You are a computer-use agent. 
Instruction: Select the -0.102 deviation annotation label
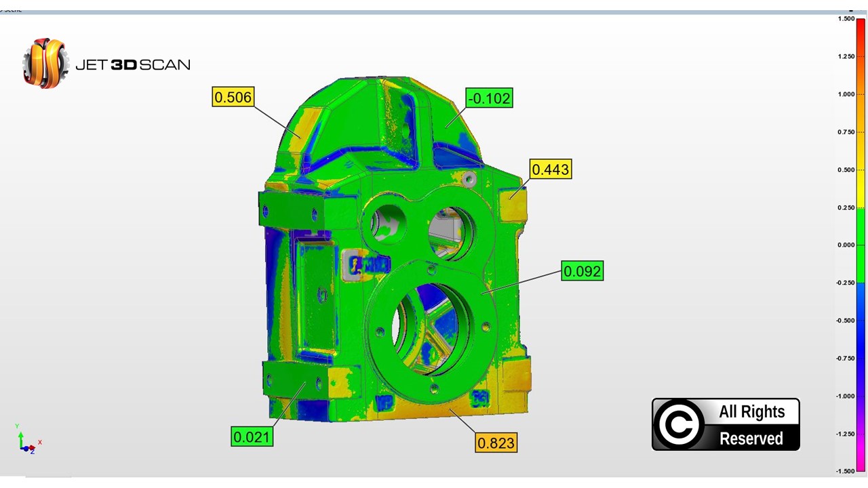click(489, 98)
